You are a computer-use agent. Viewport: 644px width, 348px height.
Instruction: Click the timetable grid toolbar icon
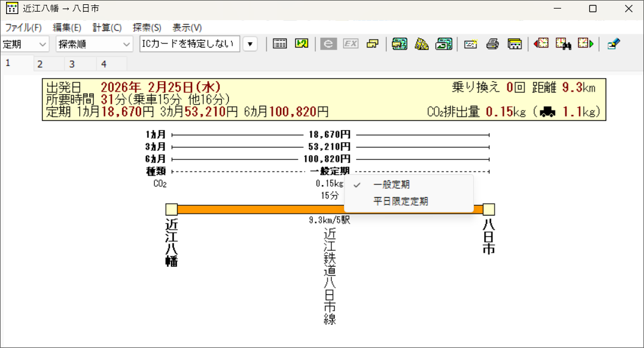tap(280, 43)
